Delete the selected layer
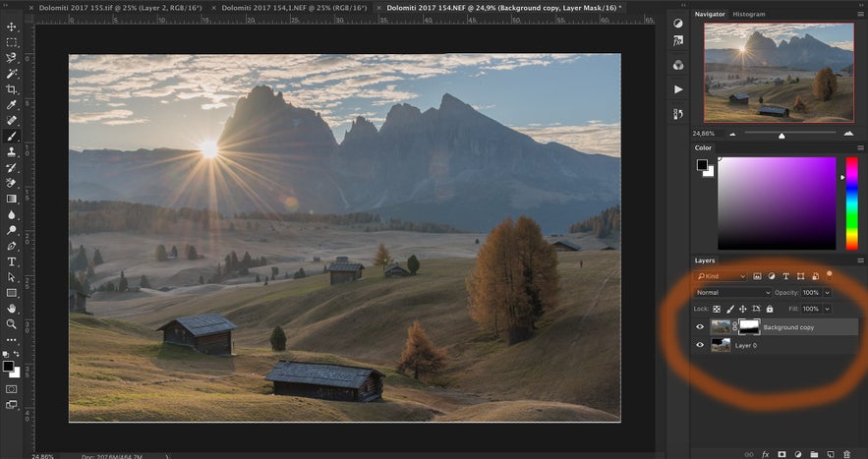This screenshot has width=868, height=459. [846, 454]
